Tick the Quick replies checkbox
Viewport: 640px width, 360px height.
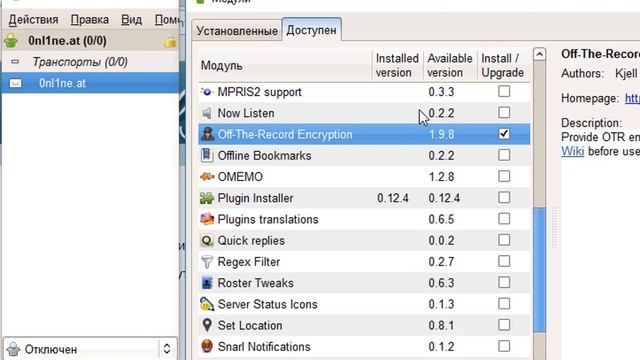pyautogui.click(x=504, y=240)
